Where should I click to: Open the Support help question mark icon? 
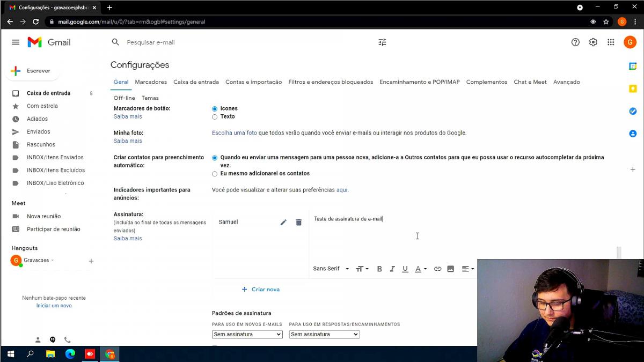[575, 42]
